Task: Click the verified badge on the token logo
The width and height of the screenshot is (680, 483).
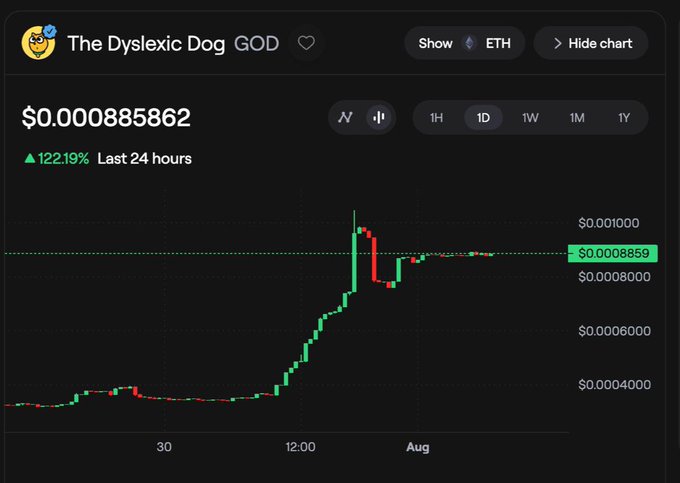Action: 50,31
